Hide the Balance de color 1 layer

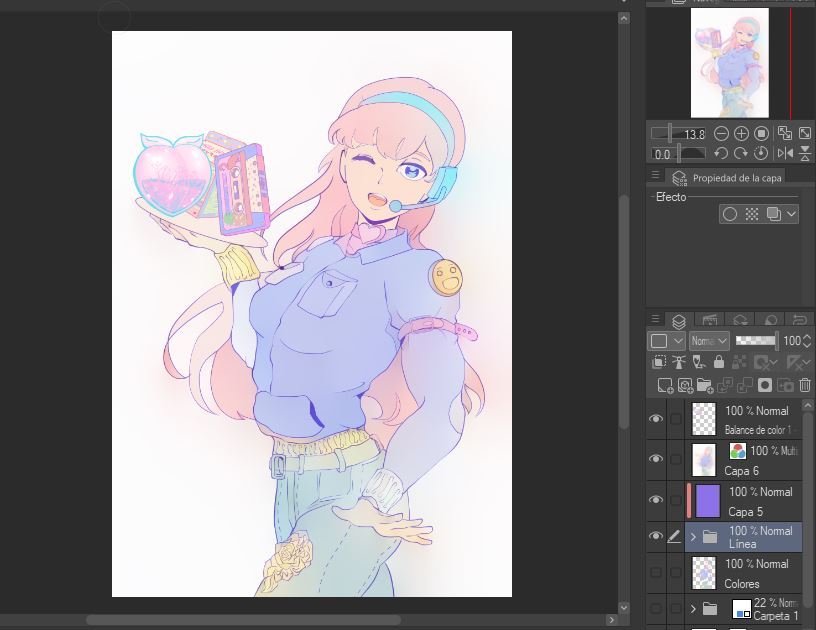tap(657, 418)
